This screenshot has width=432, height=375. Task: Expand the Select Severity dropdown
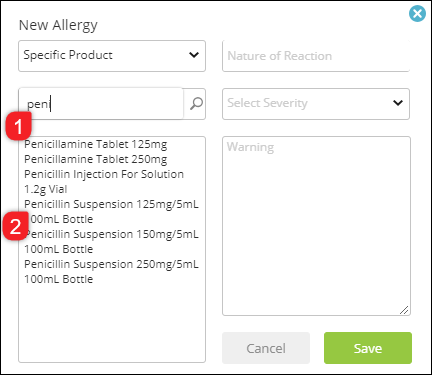coord(316,104)
